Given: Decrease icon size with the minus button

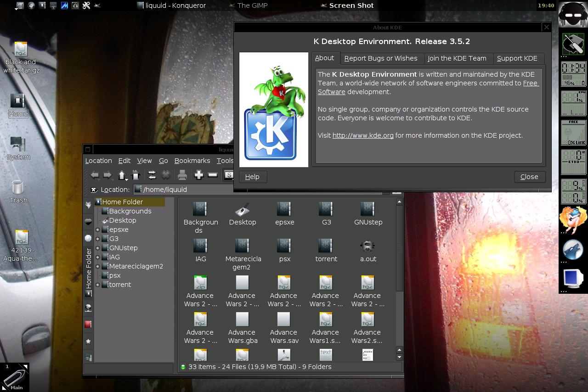Looking at the screenshot, I should tap(213, 175).
